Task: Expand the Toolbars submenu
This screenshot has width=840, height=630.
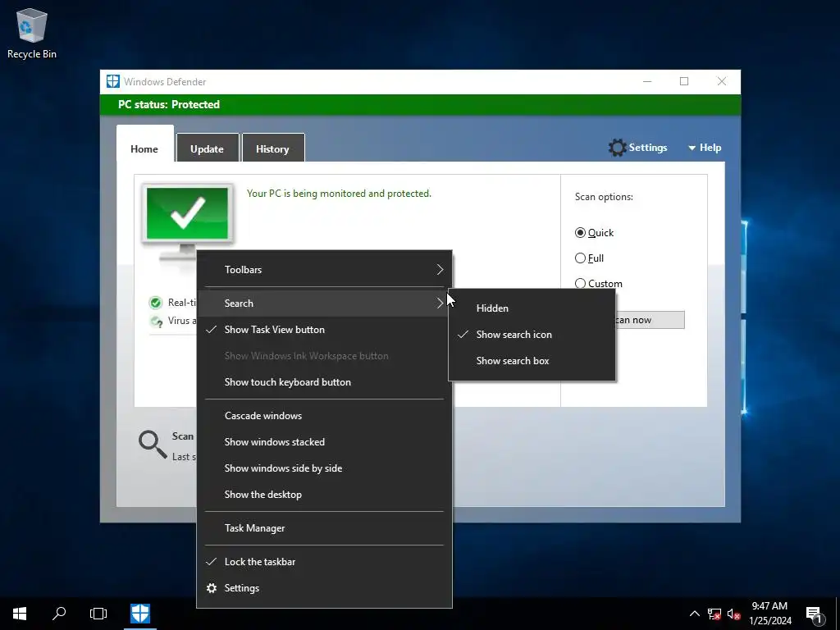Action: coord(324,269)
